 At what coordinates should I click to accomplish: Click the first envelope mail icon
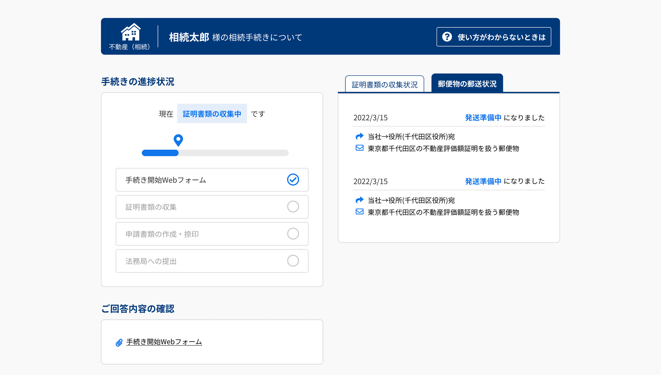[359, 148]
